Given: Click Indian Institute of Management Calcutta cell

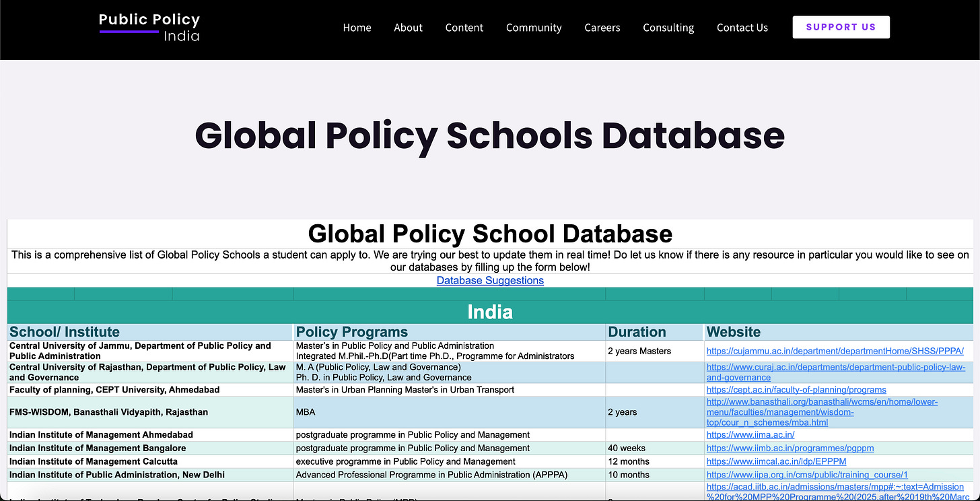Looking at the screenshot, I should pos(150,462).
